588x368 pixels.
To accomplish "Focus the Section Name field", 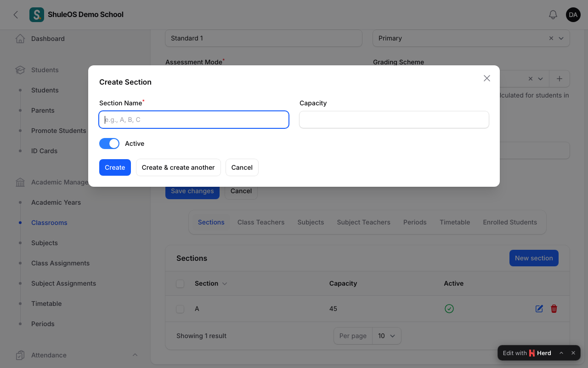I will 194,120.
